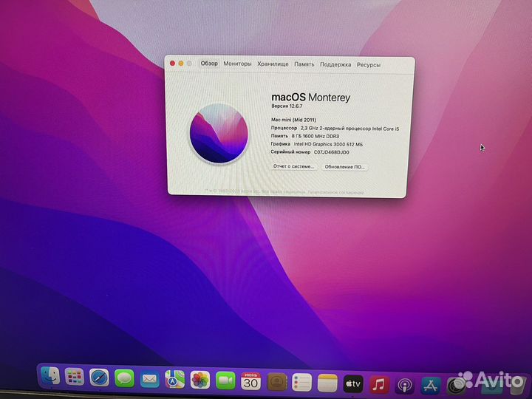Image resolution: width=532 pixels, height=399 pixels.
Task: Click the macOS Monterey heading
Action: [311, 98]
